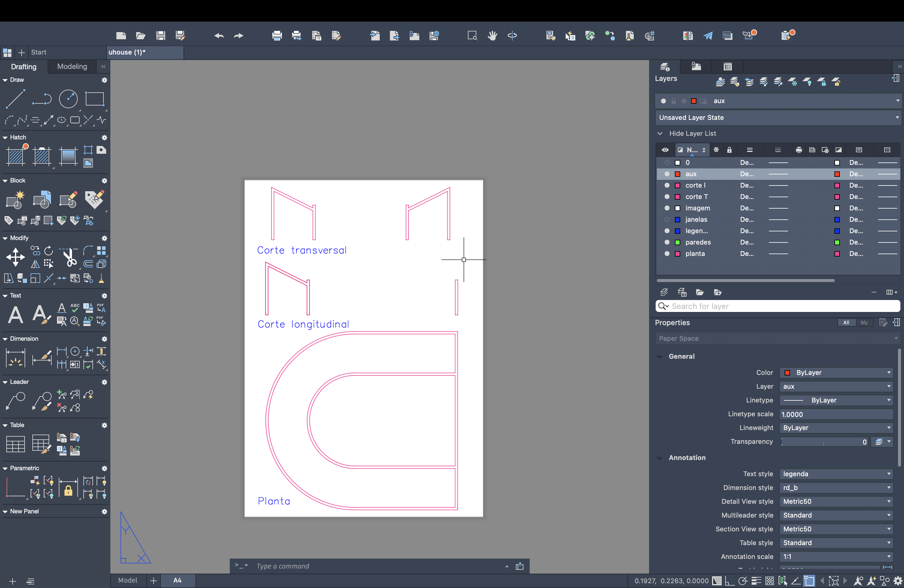Click the Hatch pattern tool
The width and height of the screenshot is (904, 588).
(x=16, y=156)
